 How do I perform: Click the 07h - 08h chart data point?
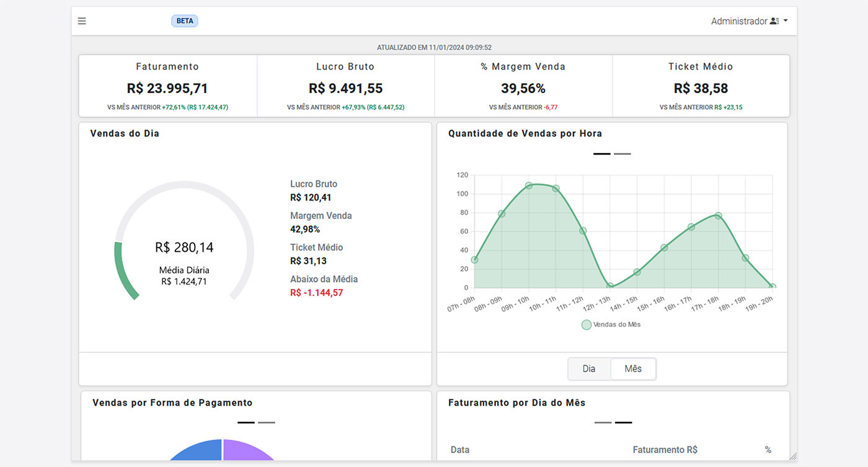(x=475, y=260)
